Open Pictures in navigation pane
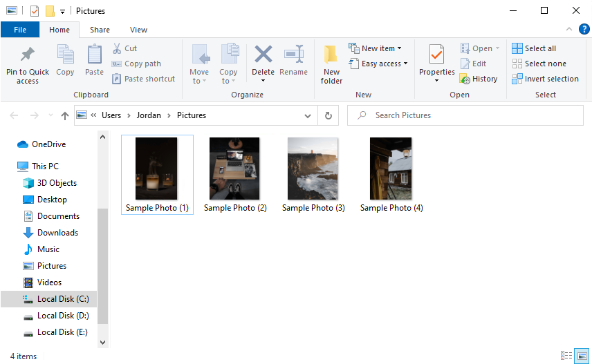 [51, 266]
